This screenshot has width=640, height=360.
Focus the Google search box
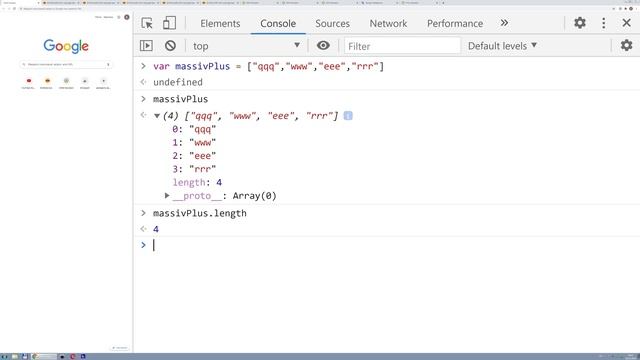[x=66, y=64]
